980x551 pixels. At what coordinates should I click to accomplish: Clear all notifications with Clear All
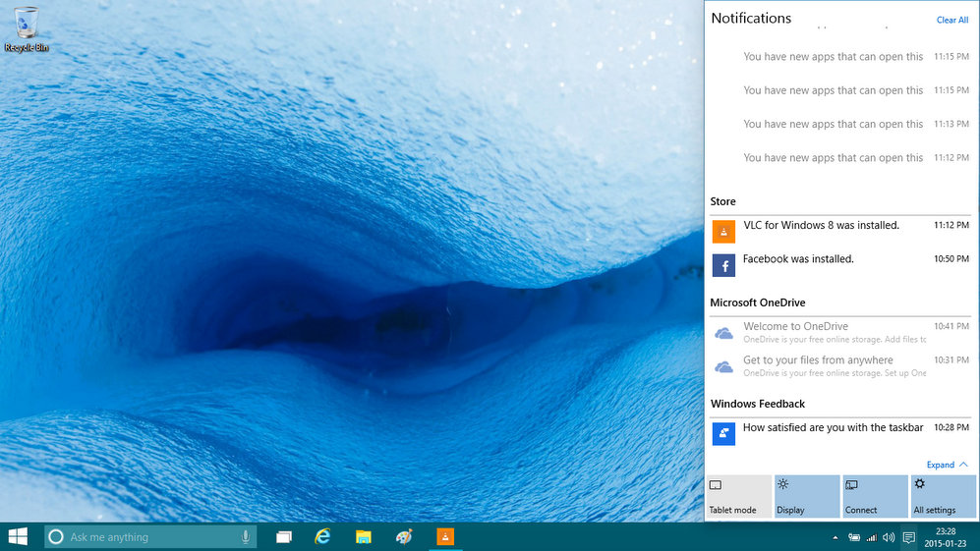pyautogui.click(x=951, y=20)
